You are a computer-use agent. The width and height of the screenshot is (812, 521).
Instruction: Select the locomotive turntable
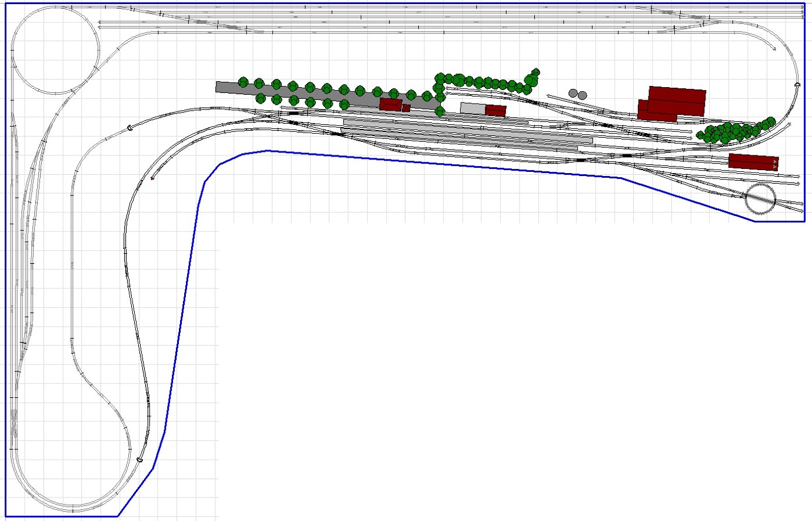[760, 199]
